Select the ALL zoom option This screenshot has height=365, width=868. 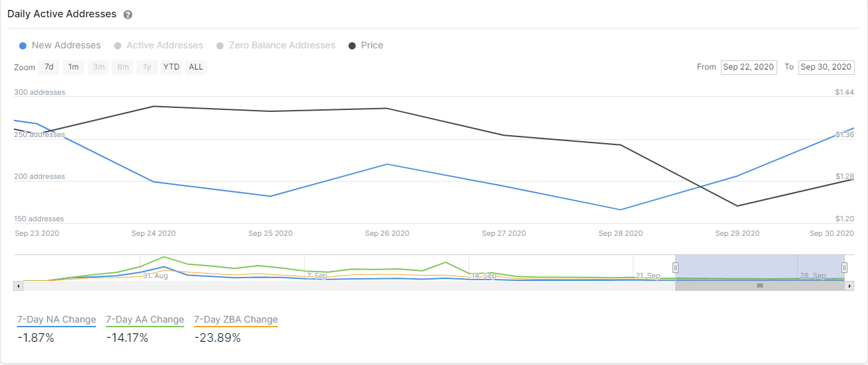pyautogui.click(x=196, y=67)
